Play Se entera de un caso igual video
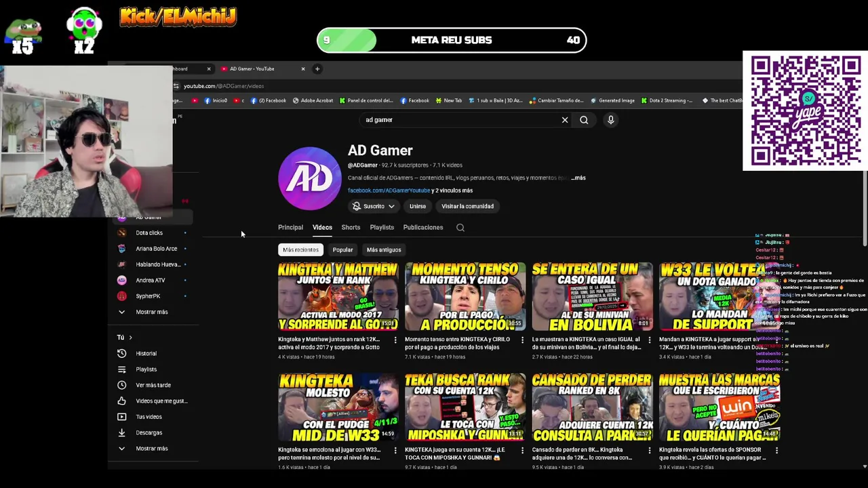The width and height of the screenshot is (868, 488). 592,297
